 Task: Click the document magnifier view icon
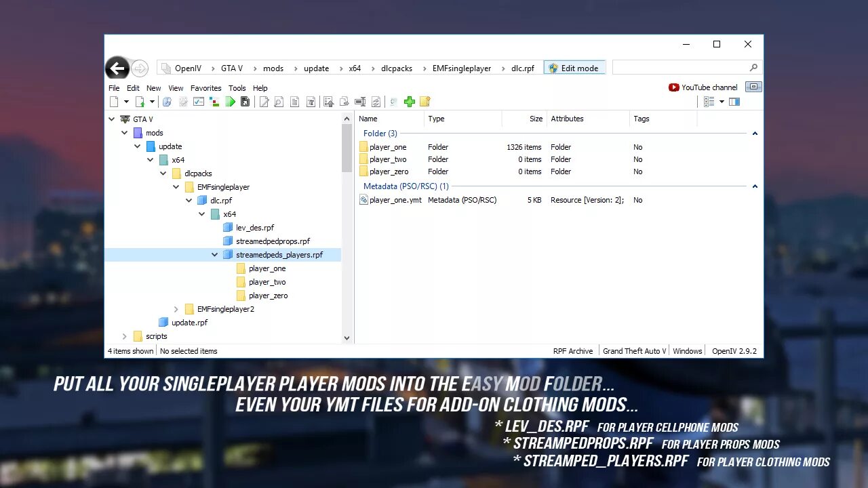tap(279, 102)
